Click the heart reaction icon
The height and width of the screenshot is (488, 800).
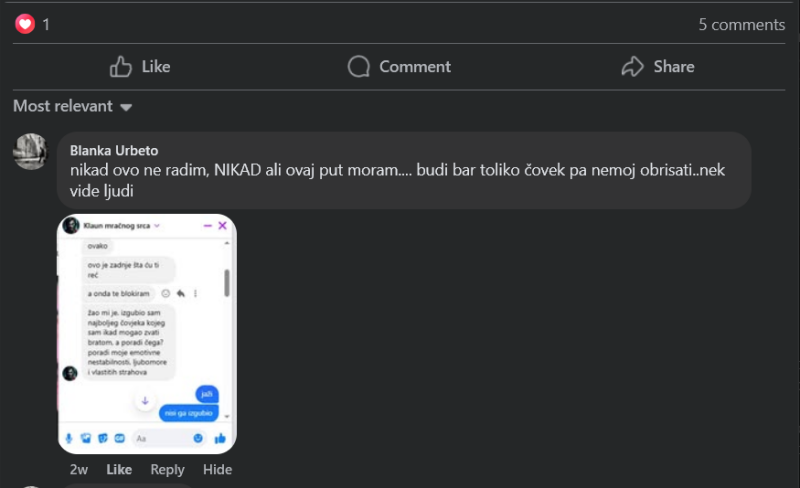tap(25, 23)
